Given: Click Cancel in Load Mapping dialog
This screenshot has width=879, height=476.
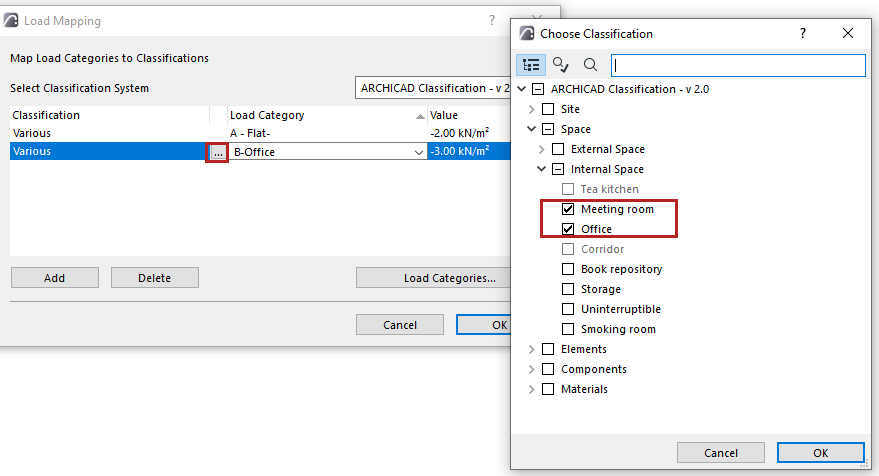Looking at the screenshot, I should pos(400,325).
